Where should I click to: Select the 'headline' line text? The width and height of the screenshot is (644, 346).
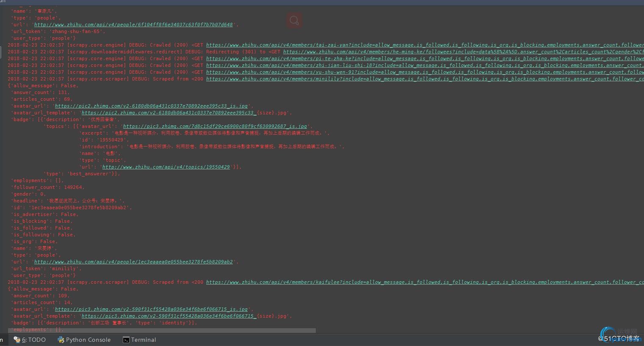[68, 201]
